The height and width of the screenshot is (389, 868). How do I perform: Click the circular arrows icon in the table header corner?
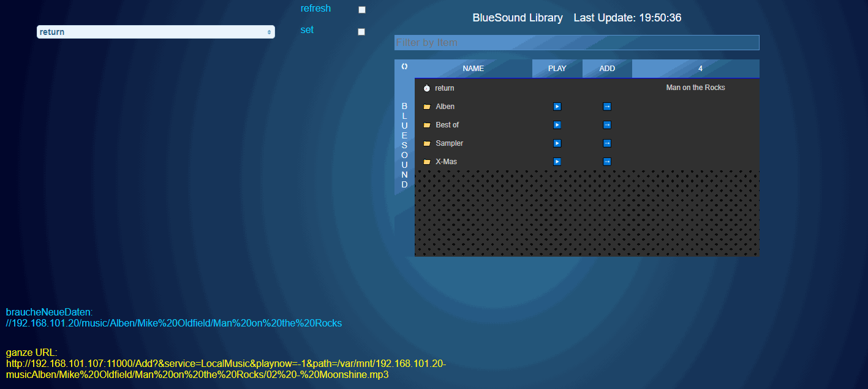click(404, 66)
